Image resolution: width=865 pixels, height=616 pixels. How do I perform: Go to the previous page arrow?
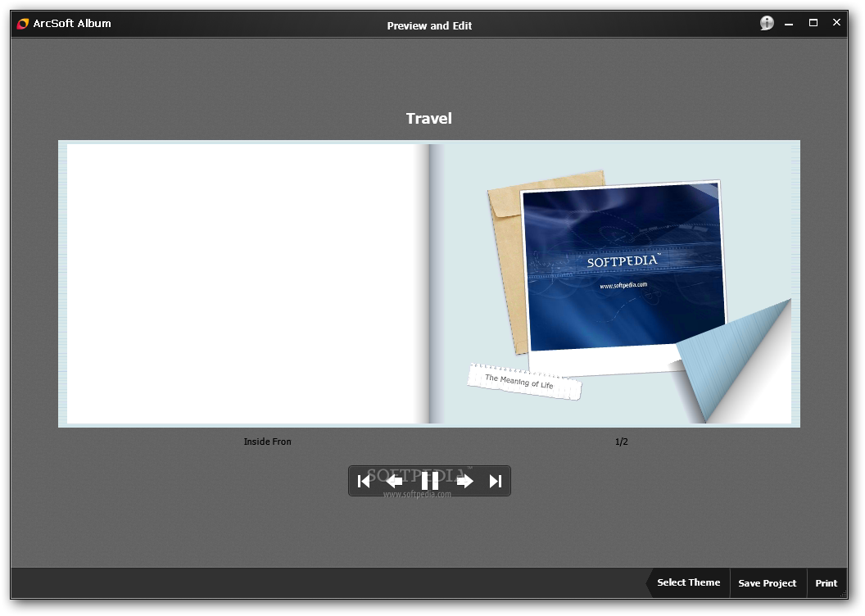[394, 482]
